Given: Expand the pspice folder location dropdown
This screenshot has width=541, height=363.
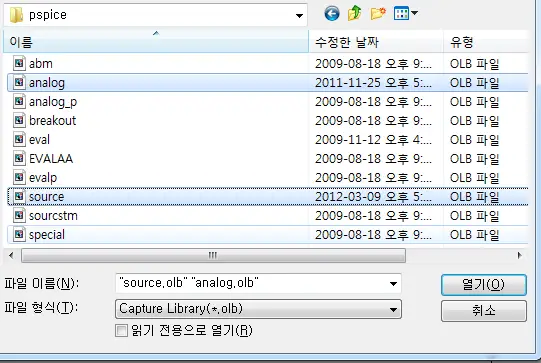Looking at the screenshot, I should pos(299,16).
